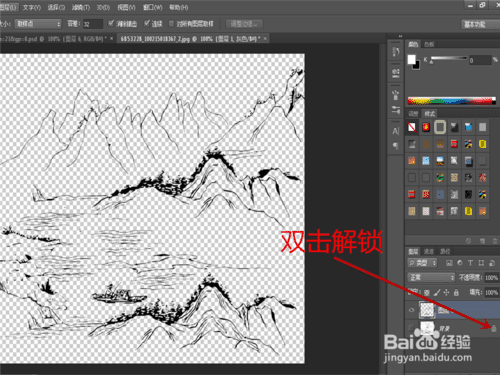Filter layers by pixel layers icon
Viewport: 500px width, 375px height.
tap(449, 263)
